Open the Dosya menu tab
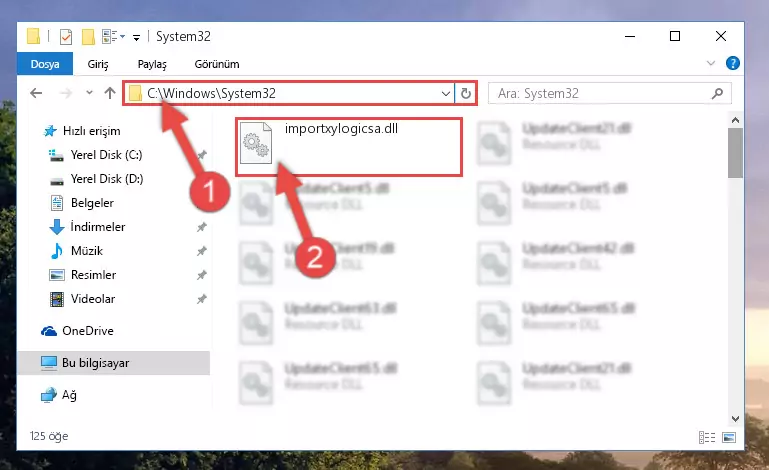Screen dimensions: 769x470 [x=45, y=64]
